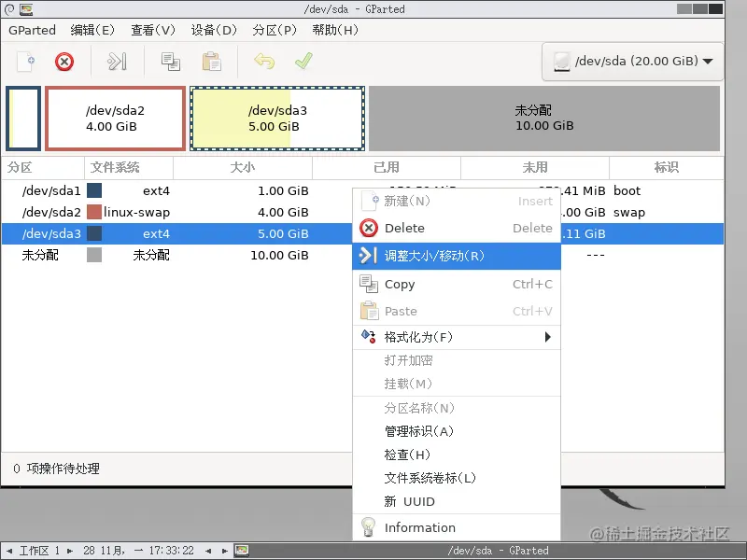Choose 文件系统卷标(L) in context menu
Image resolution: width=747 pixels, height=560 pixels.
(x=457, y=478)
